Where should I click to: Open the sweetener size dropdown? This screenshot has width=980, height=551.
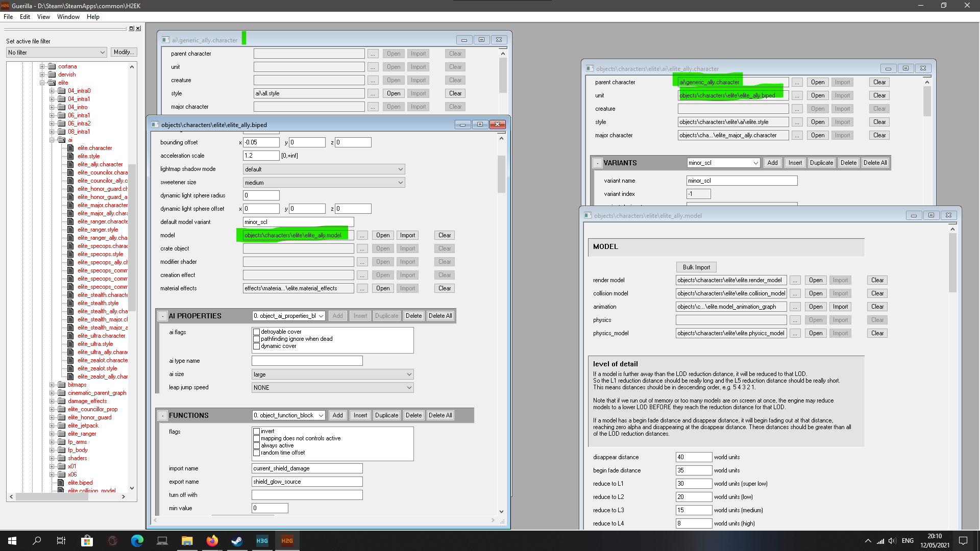pos(324,183)
